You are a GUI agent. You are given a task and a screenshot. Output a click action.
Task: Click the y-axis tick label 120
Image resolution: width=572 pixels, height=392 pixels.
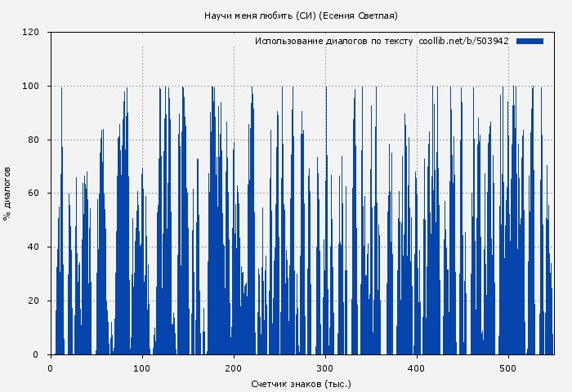(x=31, y=33)
